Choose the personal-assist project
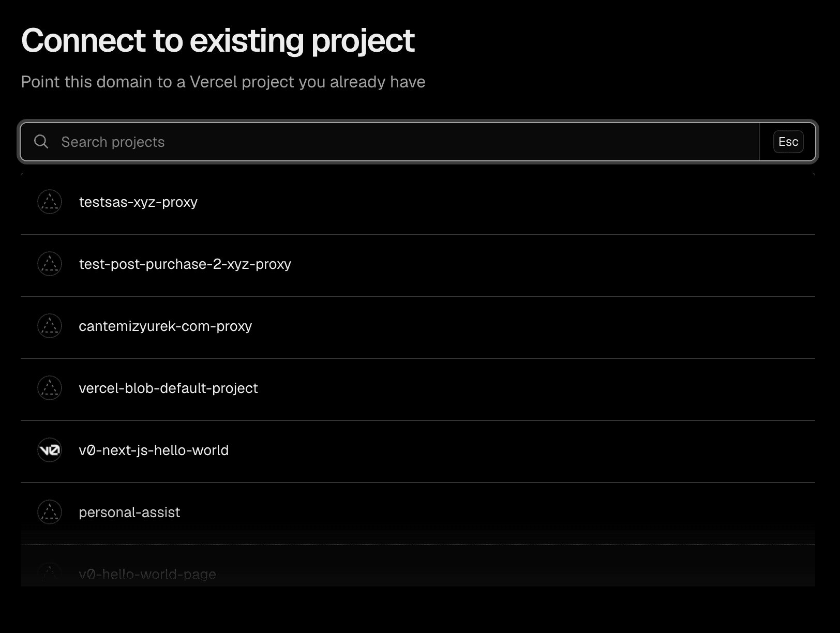The height and width of the screenshot is (633, 840). coord(418,514)
